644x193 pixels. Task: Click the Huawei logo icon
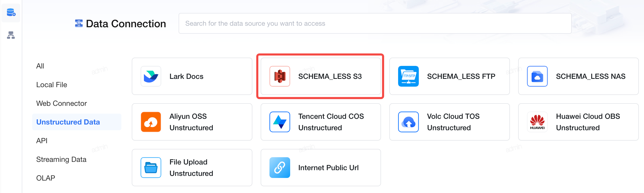[537, 122]
